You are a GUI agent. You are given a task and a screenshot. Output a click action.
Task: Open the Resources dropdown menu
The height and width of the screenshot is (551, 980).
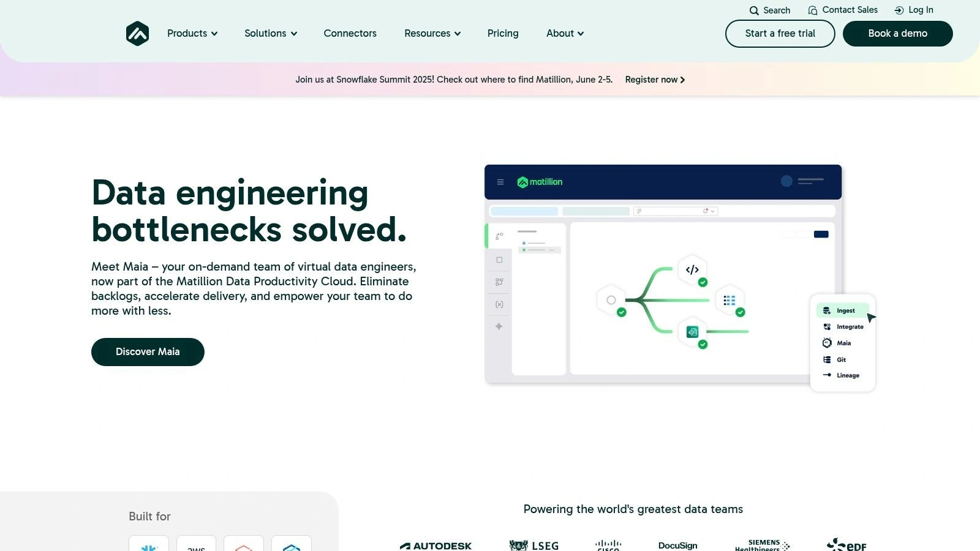(x=432, y=34)
